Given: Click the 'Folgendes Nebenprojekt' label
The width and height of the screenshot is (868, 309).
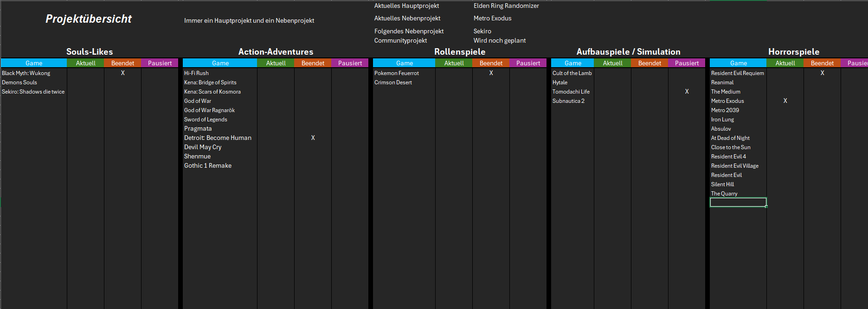Looking at the screenshot, I should (x=409, y=31).
